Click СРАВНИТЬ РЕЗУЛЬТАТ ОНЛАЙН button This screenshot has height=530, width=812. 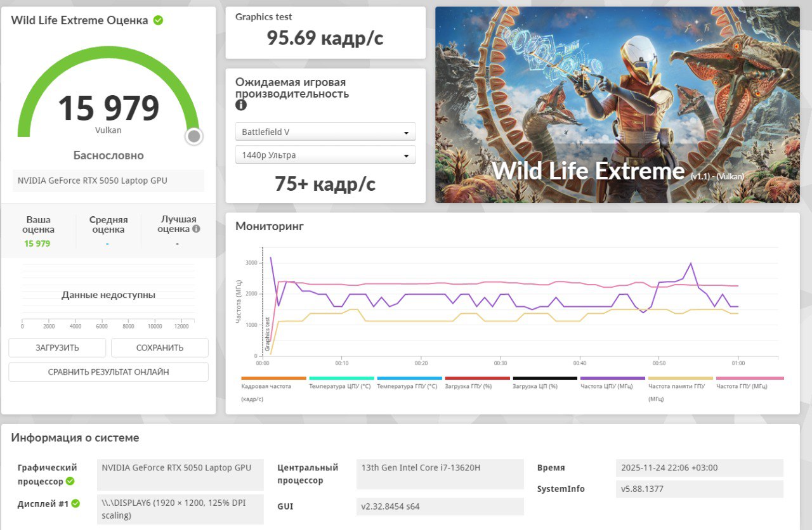[x=108, y=372]
